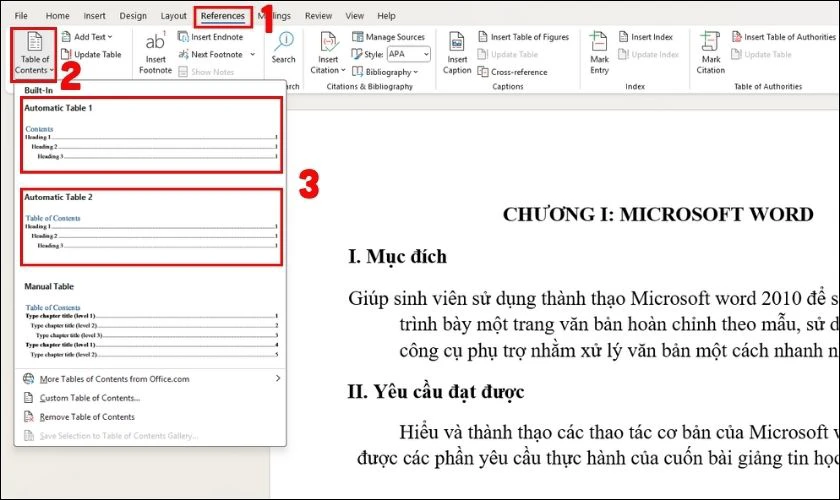Image resolution: width=840 pixels, height=500 pixels.
Task: Switch to the Home tab
Action: coord(57,16)
